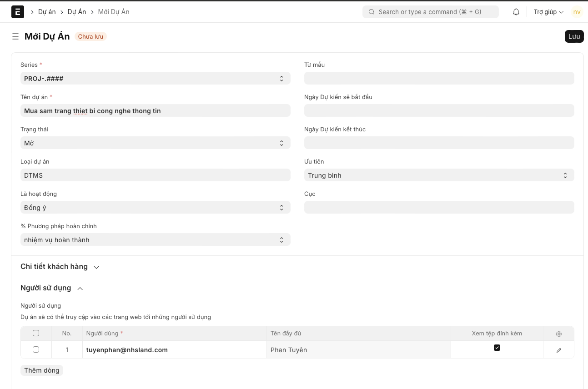The image size is (588, 389).
Task: Click the 'Ngày Dự kiến sẽ bắt đầu' field
Action: tap(439, 110)
